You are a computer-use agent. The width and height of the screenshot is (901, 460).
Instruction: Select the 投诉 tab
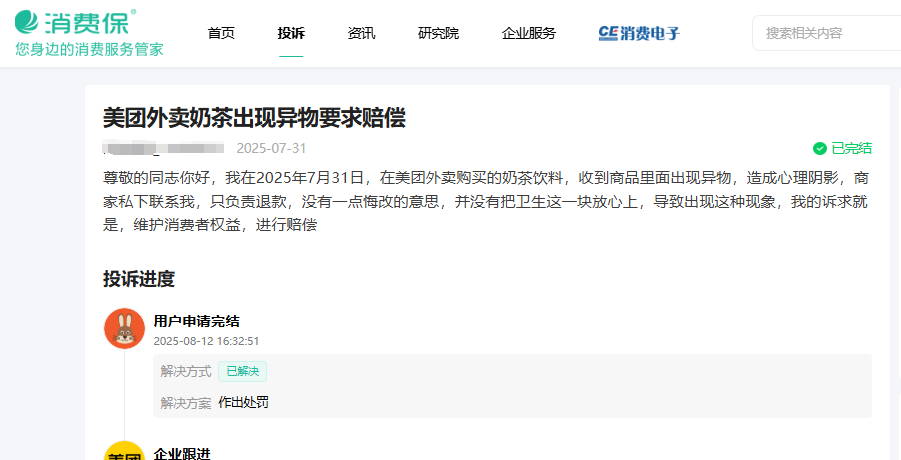pos(291,33)
